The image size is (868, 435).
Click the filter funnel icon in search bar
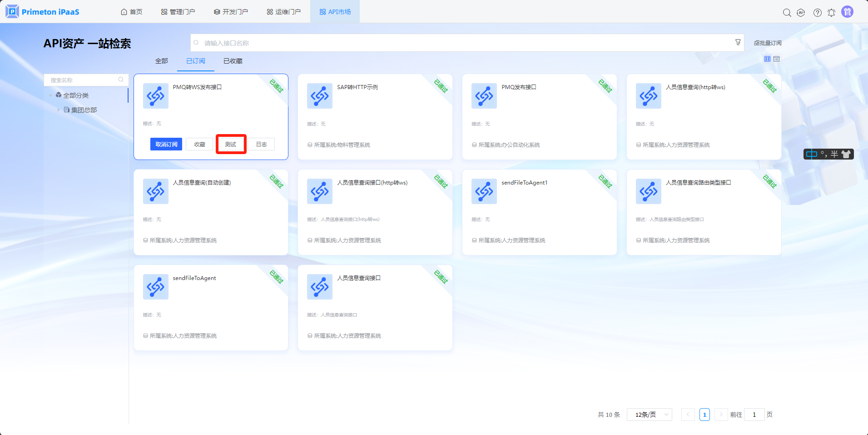[x=738, y=42]
